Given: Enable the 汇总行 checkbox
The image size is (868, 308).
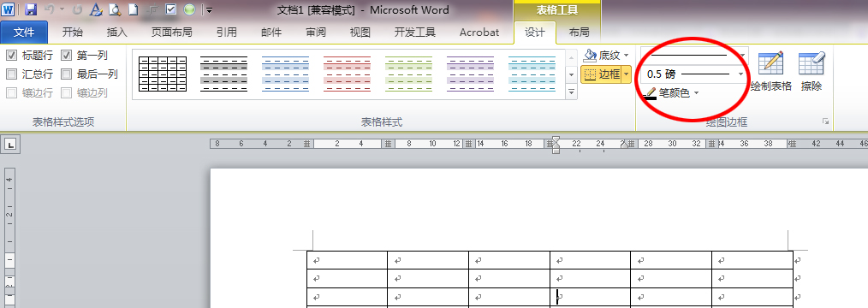Looking at the screenshot, I should (11, 74).
